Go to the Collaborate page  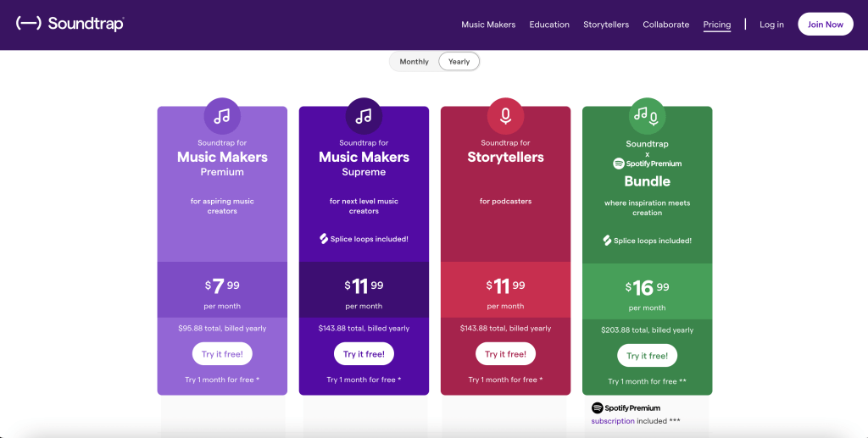pyautogui.click(x=666, y=25)
